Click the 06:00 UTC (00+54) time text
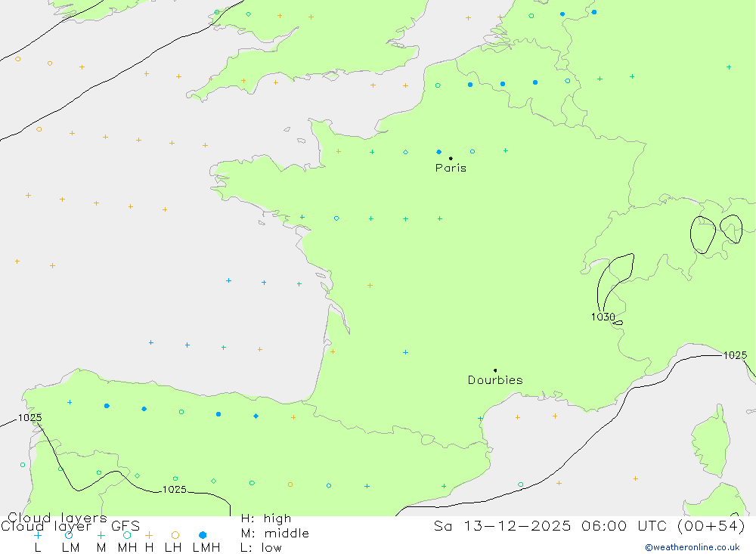Image resolution: width=756 pixels, height=554 pixels. pos(663,525)
